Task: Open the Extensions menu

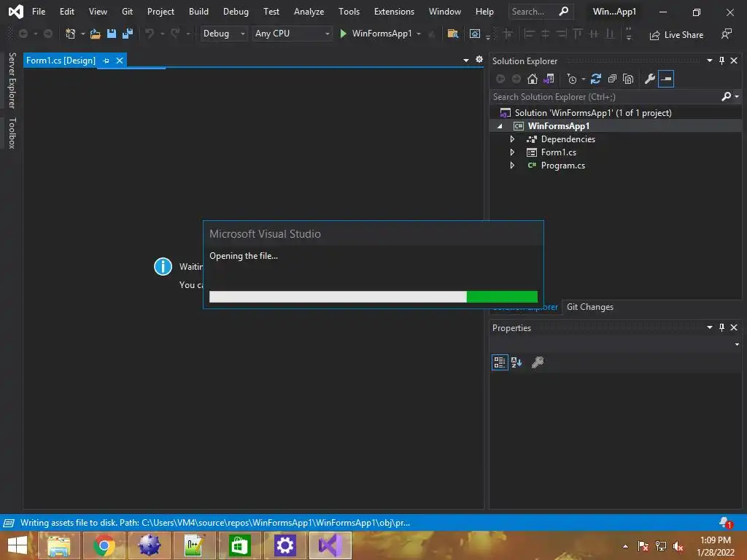Action: coord(394,12)
